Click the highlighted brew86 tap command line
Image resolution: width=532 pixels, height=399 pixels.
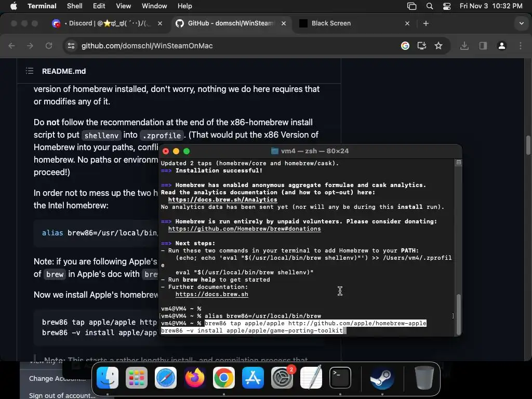(x=315, y=323)
